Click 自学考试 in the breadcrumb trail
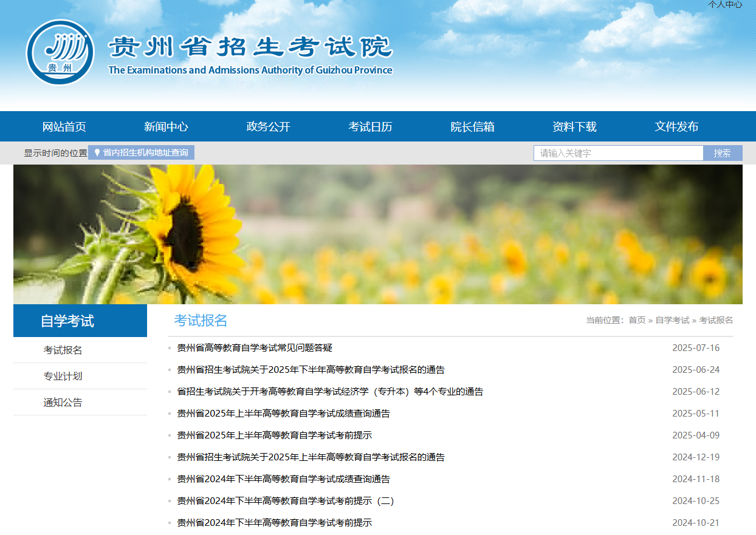 tap(672, 320)
